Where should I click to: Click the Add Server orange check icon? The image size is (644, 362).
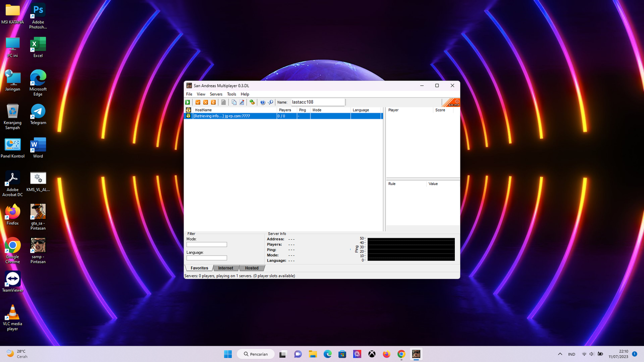point(198,102)
